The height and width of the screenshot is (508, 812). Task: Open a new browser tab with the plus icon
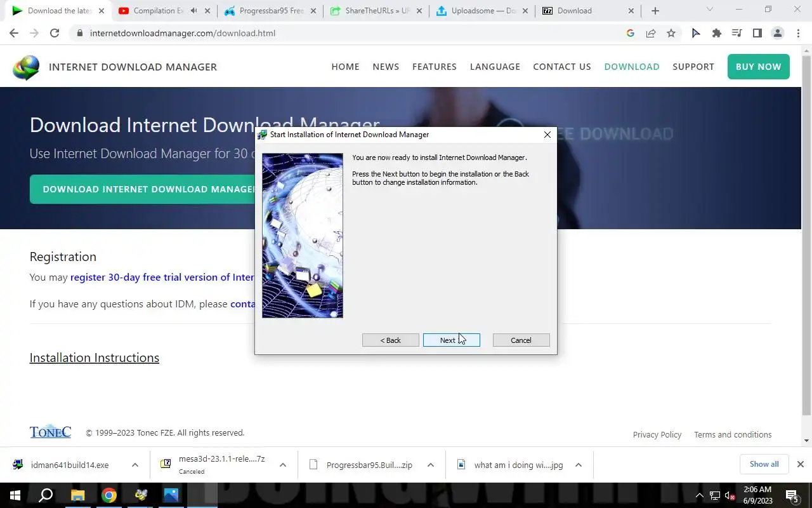(655, 11)
